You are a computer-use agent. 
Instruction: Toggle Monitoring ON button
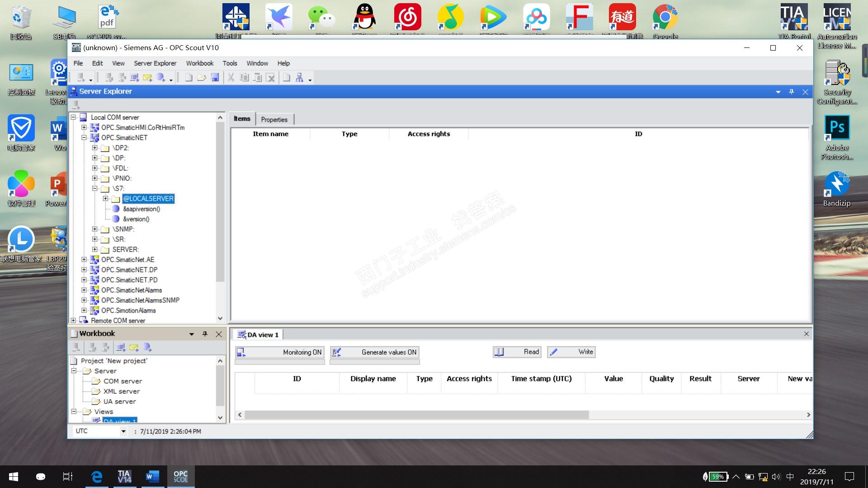(280, 352)
